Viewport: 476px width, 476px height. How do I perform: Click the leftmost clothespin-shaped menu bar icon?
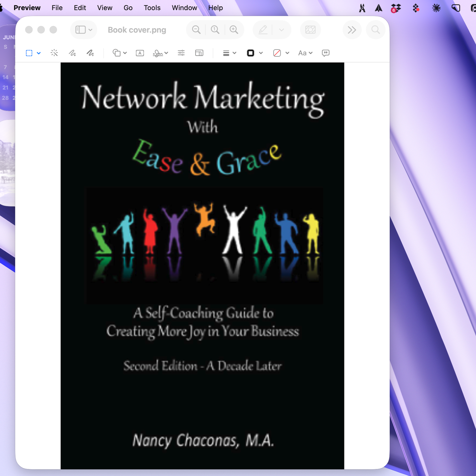click(x=362, y=8)
